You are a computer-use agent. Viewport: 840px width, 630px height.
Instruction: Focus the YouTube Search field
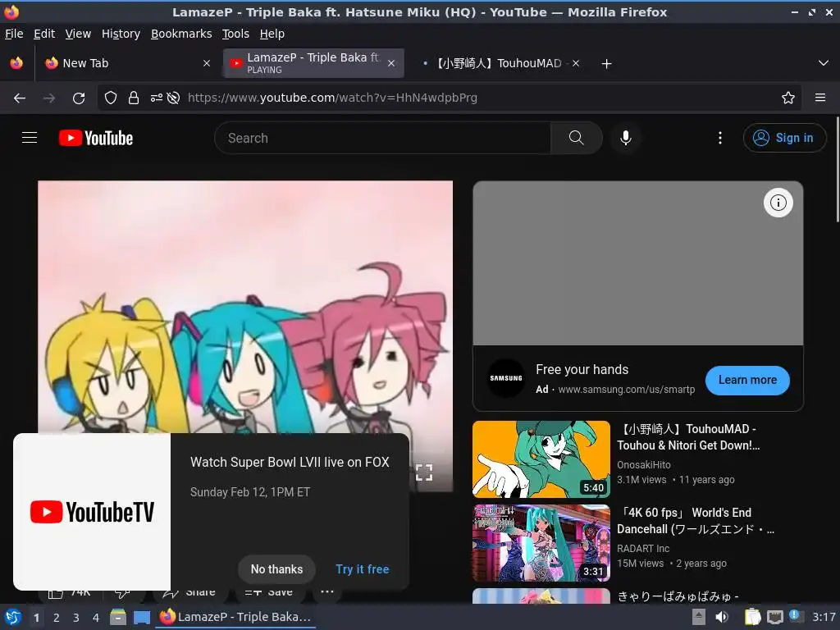[382, 138]
